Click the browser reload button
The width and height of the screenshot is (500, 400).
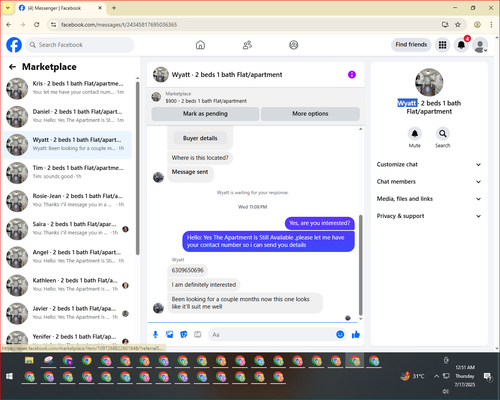(x=37, y=24)
